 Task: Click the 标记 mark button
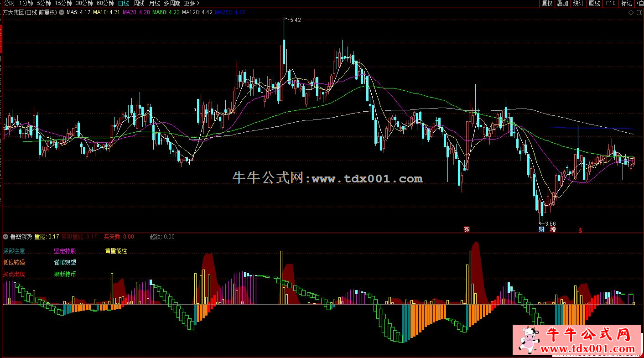tap(626, 3)
